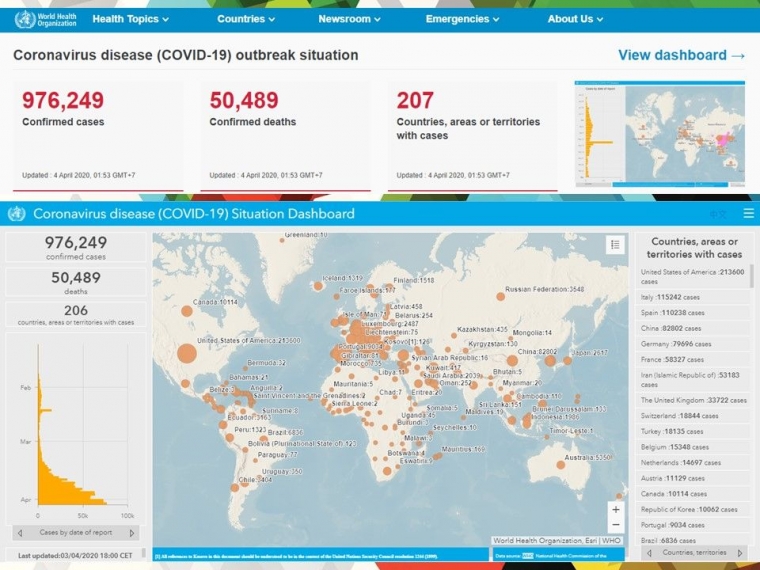Select Portugal :9034 cases row
760x570 pixels.
click(692, 524)
